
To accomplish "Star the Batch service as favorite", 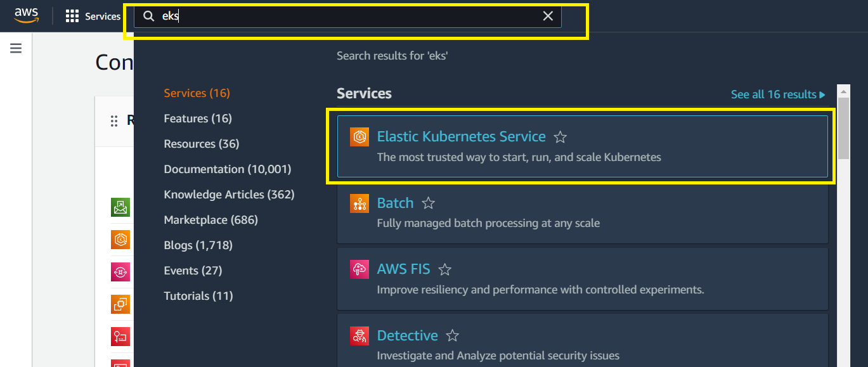I will point(428,202).
